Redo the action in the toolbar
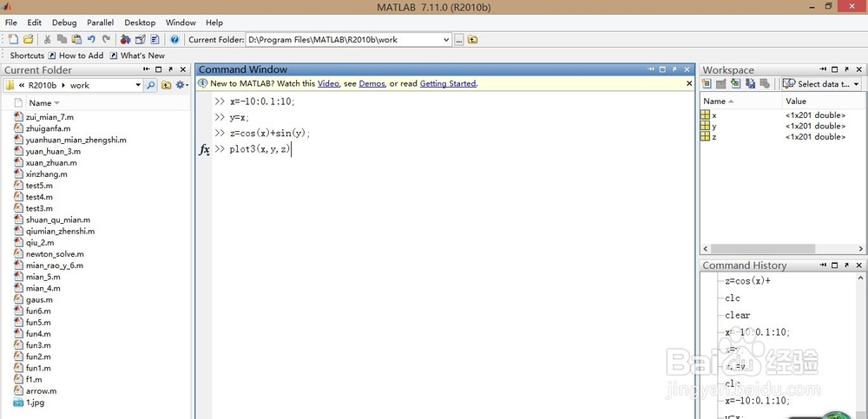868x419 pixels. tap(106, 39)
